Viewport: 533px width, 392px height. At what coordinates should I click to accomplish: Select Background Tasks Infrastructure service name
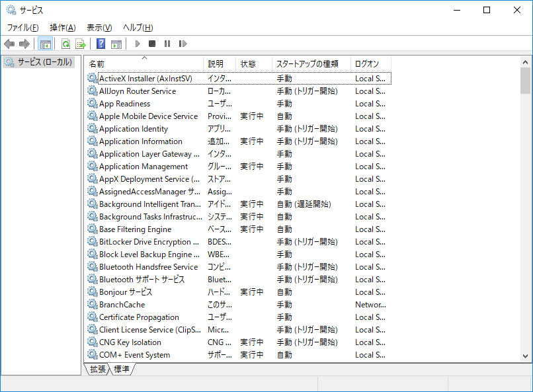tap(150, 217)
